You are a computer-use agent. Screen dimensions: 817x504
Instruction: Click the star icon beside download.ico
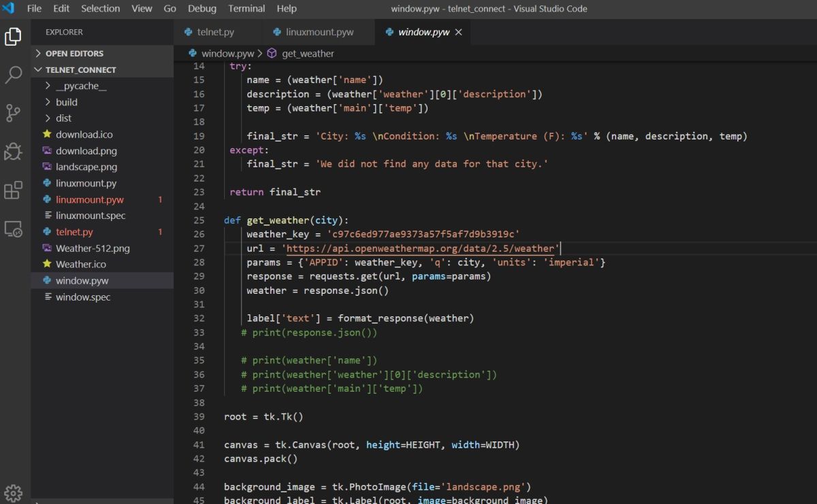(x=47, y=135)
